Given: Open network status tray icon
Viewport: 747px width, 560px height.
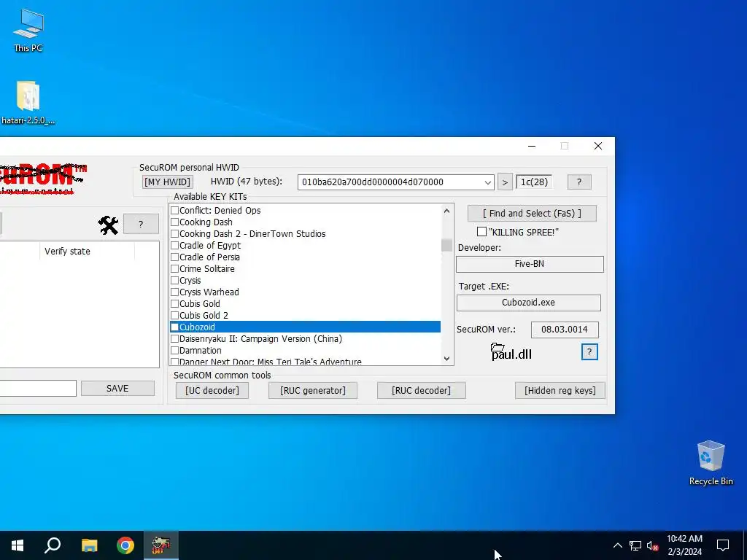Looking at the screenshot, I should tap(635, 545).
